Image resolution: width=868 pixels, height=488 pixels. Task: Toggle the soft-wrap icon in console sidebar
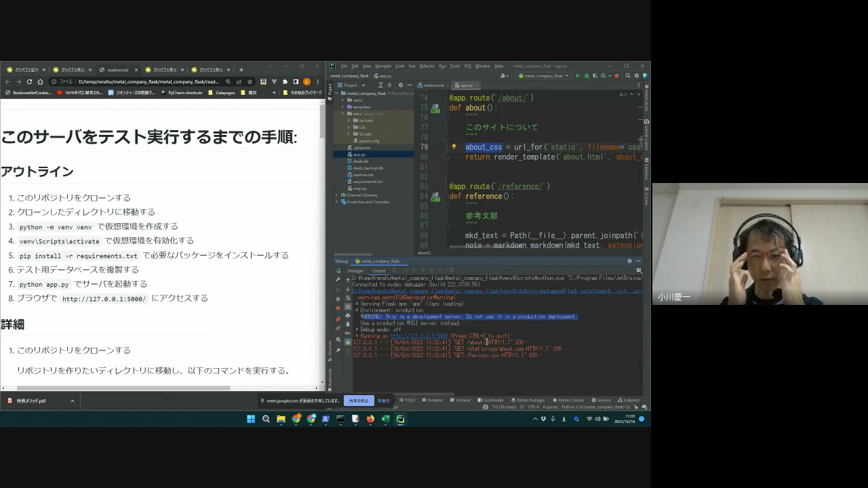coord(348,298)
